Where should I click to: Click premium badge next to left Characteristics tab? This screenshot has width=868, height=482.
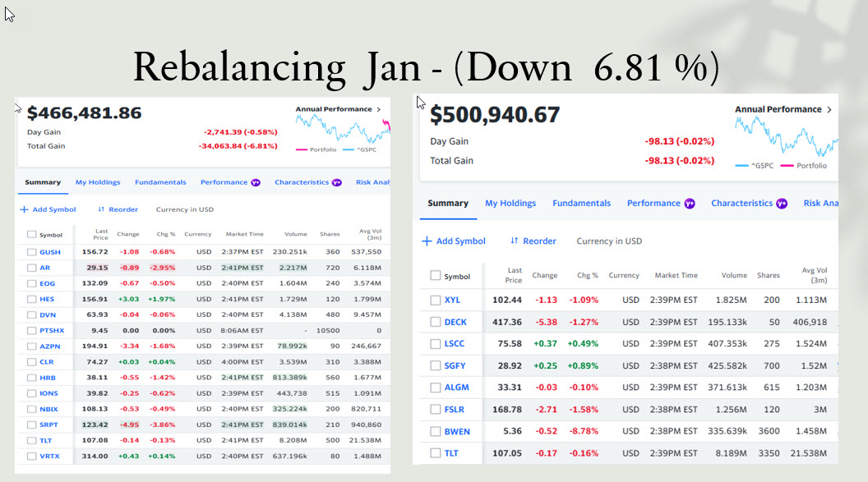[336, 182]
